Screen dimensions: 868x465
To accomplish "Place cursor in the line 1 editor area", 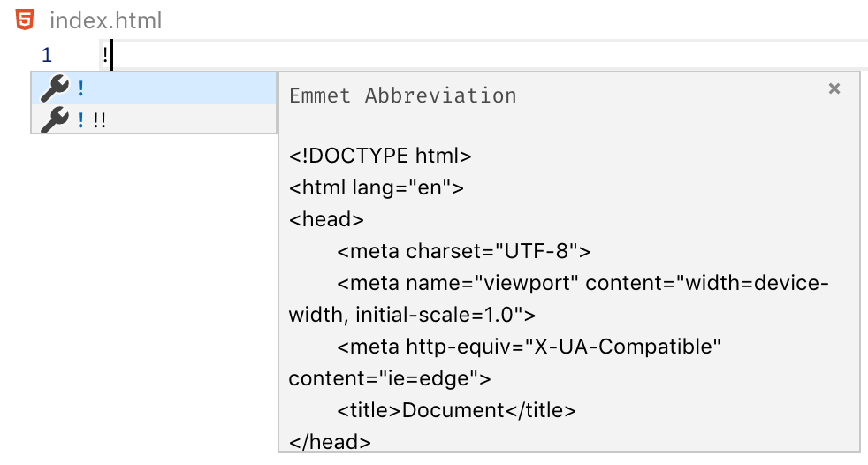I will (x=483, y=55).
